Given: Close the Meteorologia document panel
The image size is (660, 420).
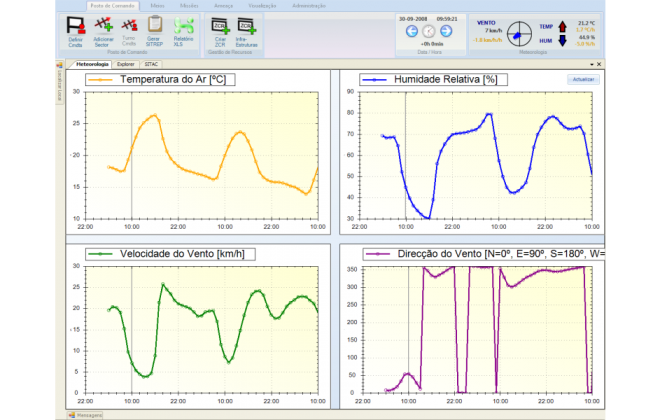Looking at the screenshot, I should coord(599,64).
